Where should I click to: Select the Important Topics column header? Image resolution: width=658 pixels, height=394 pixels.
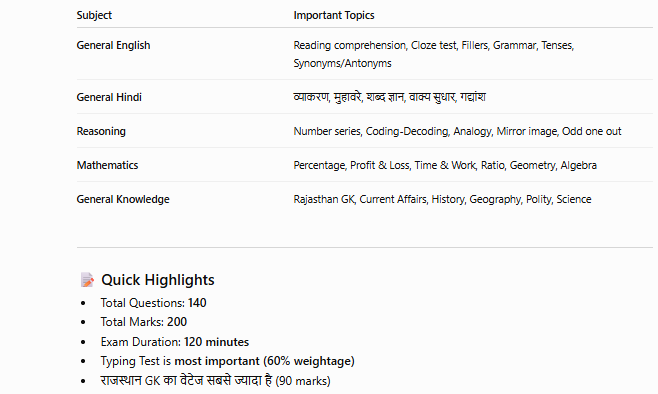tap(334, 15)
